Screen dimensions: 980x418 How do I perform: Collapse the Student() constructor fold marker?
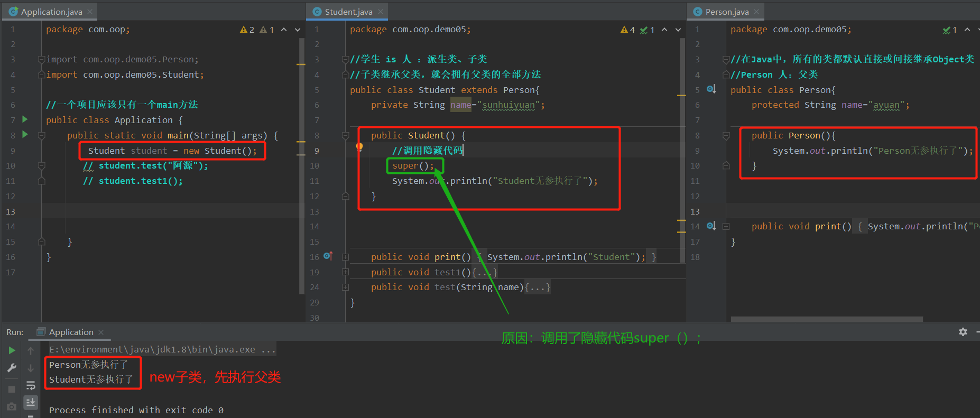[345, 136]
